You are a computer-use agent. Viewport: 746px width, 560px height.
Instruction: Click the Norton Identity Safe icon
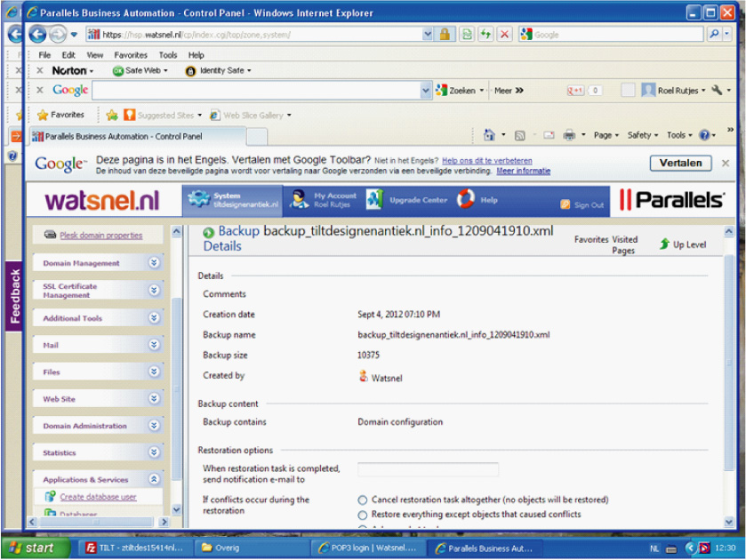tap(190, 71)
